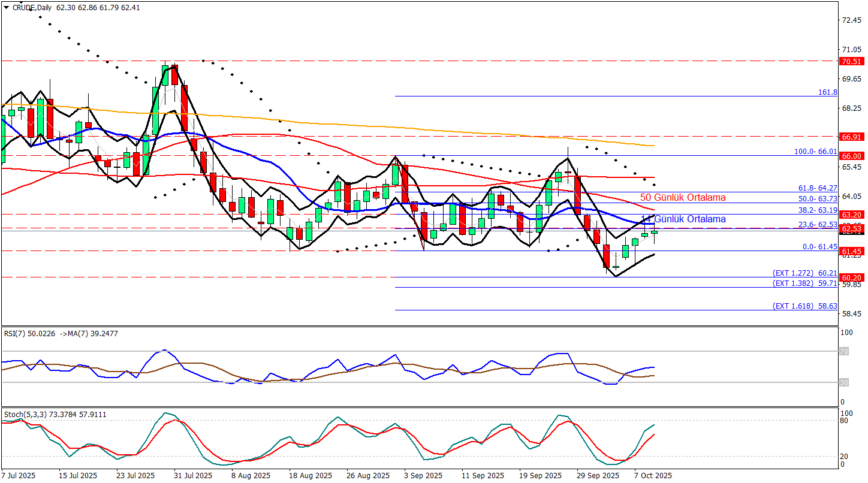Select the "14 Günlük Ortalama" text label
Viewport: 868px width, 483px height.
click(x=683, y=219)
